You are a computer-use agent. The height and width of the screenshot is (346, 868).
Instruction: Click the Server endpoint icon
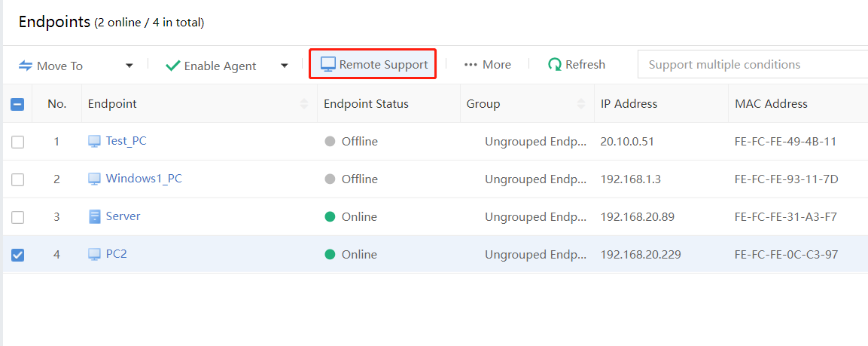coord(94,217)
